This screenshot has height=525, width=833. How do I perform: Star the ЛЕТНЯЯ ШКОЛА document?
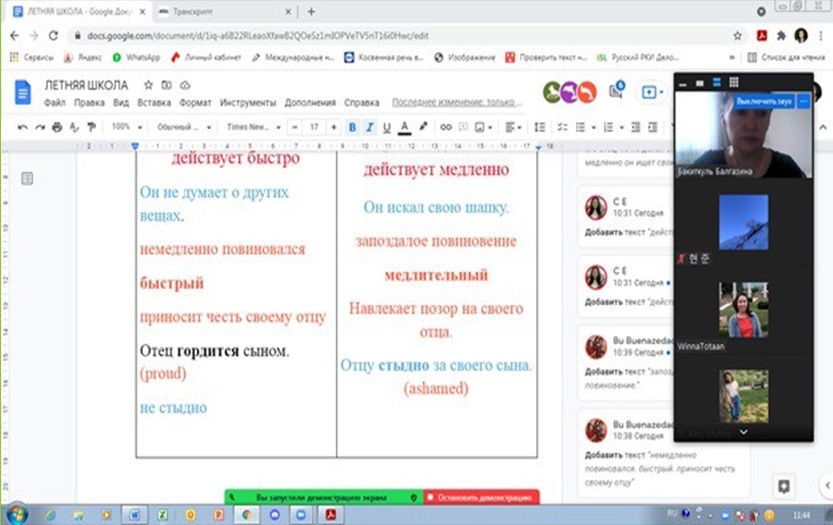tap(148, 85)
